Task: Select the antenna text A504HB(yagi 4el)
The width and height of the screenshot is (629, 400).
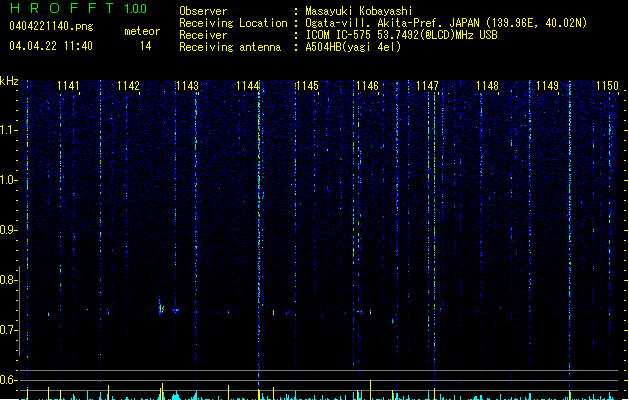Action: pos(353,47)
